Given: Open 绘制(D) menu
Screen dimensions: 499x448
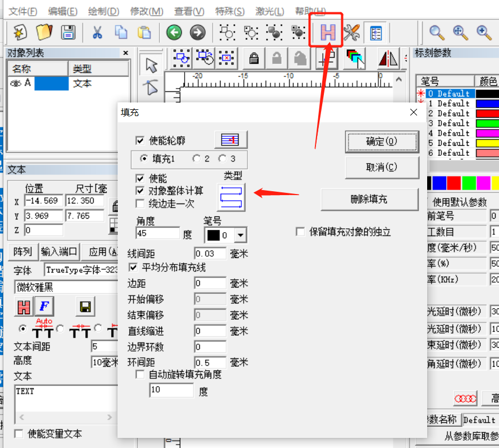Looking at the screenshot, I should [104, 11].
